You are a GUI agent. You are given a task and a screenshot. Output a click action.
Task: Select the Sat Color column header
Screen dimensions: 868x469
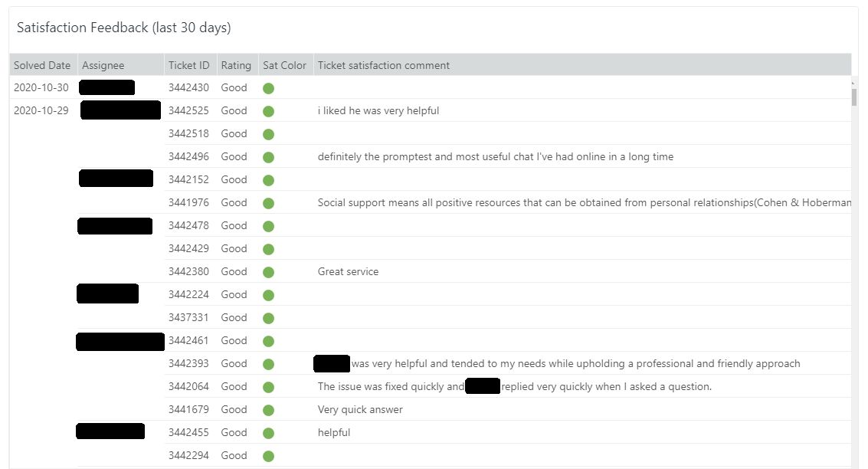[284, 65]
